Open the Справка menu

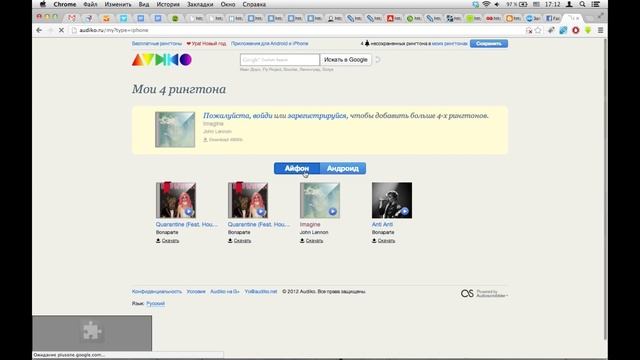[254, 4]
